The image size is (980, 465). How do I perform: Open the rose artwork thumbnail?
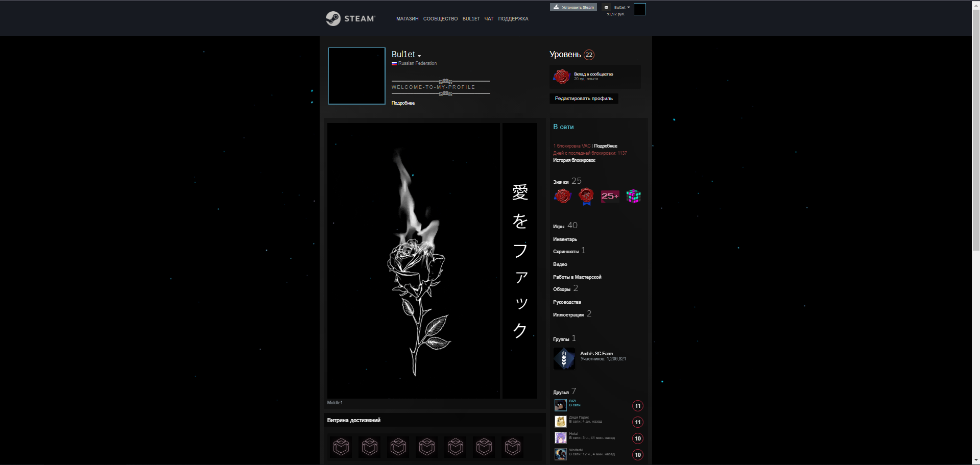413,260
